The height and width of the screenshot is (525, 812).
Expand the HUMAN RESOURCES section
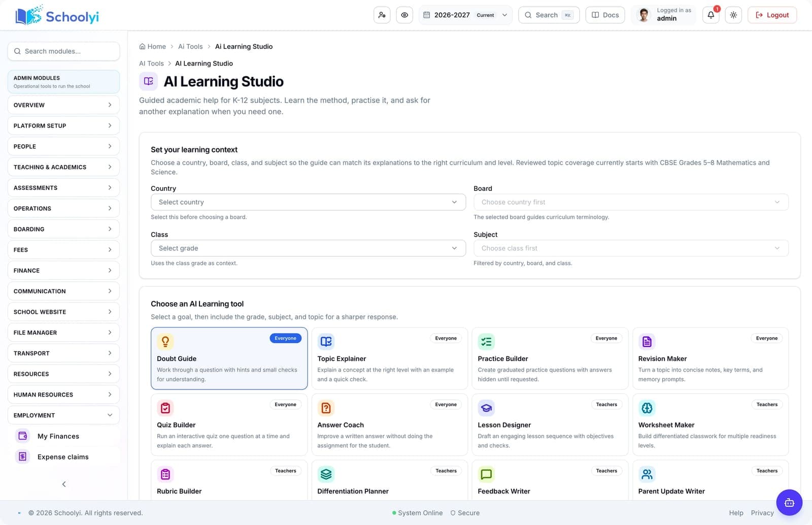[x=63, y=395]
